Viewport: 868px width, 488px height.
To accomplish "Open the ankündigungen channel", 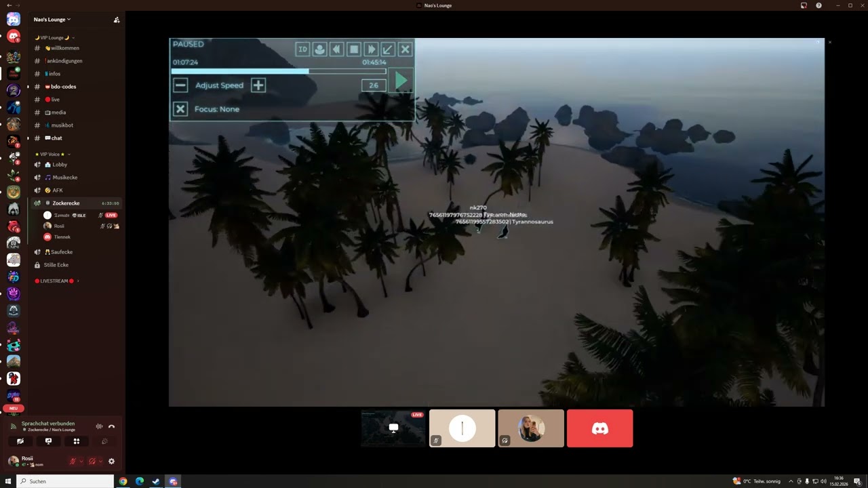I will pyautogui.click(x=77, y=61).
